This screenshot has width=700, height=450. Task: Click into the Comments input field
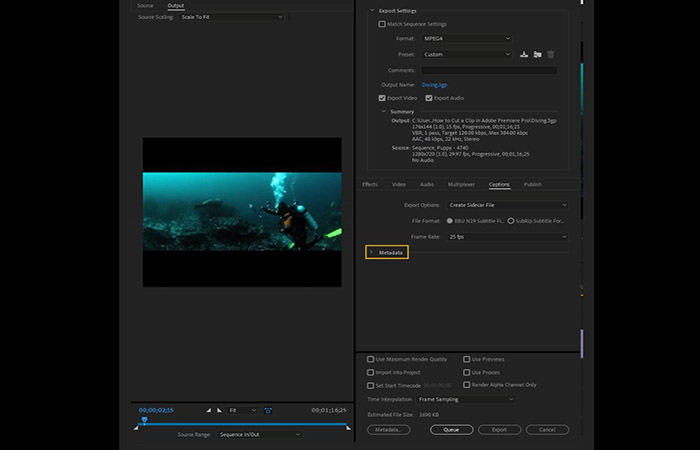tap(489, 71)
